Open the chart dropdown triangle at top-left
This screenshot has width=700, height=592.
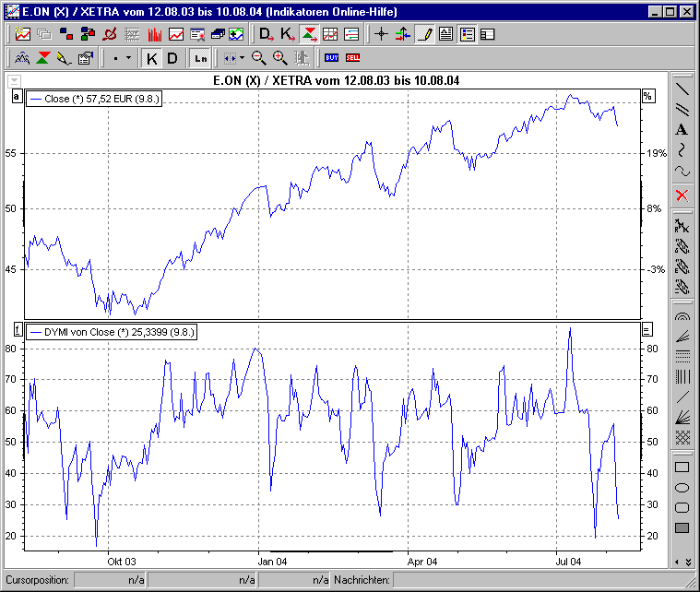[x=14, y=81]
